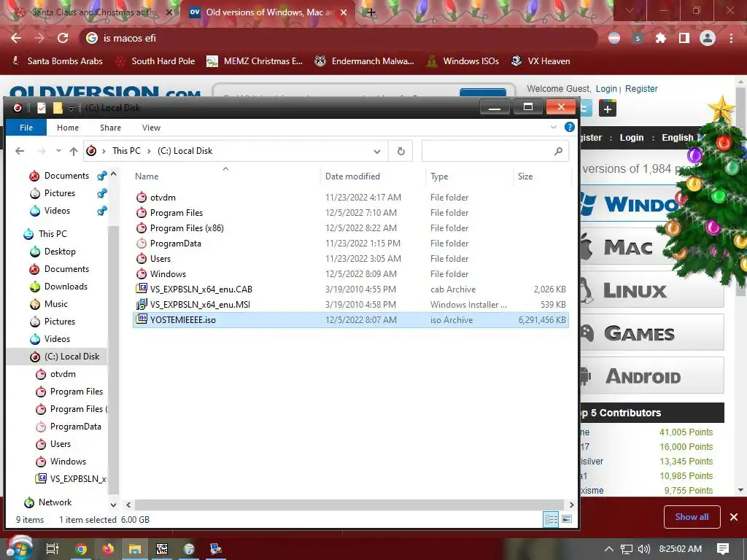Open File Explorer taskbar icon
The image size is (747, 560).
coord(135,549)
